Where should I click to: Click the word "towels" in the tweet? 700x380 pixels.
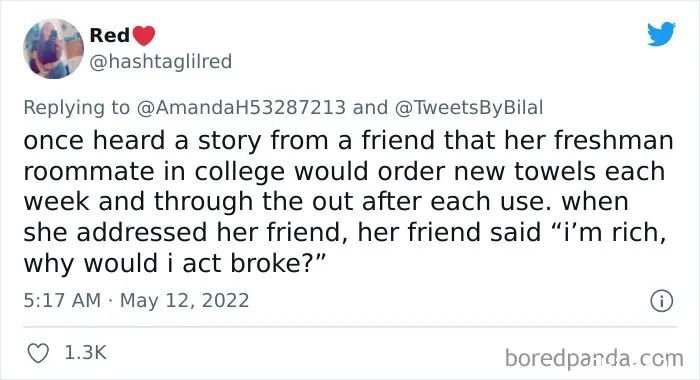tap(555, 171)
